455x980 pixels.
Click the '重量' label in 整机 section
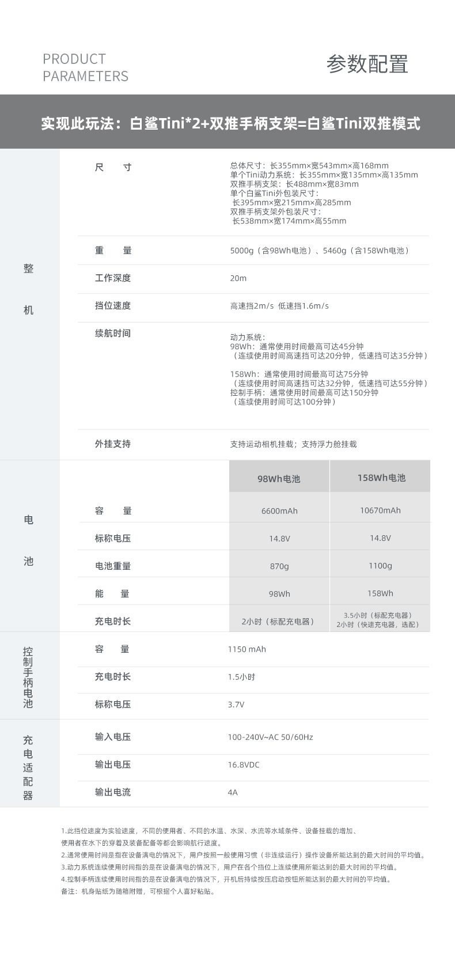pyautogui.click(x=113, y=250)
